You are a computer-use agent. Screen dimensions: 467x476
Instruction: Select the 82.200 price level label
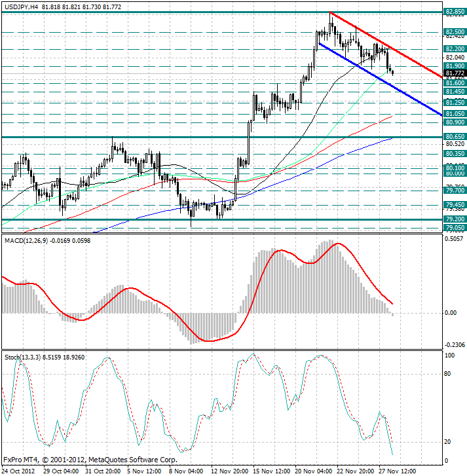point(455,49)
